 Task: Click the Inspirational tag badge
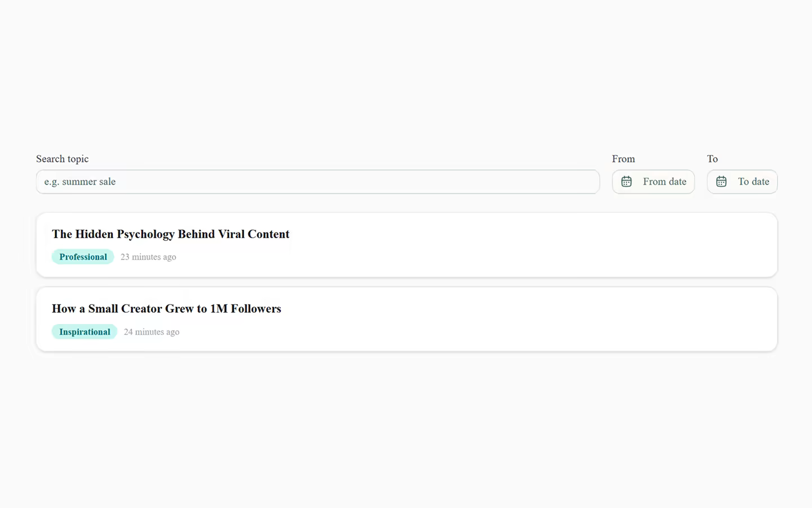pos(85,332)
